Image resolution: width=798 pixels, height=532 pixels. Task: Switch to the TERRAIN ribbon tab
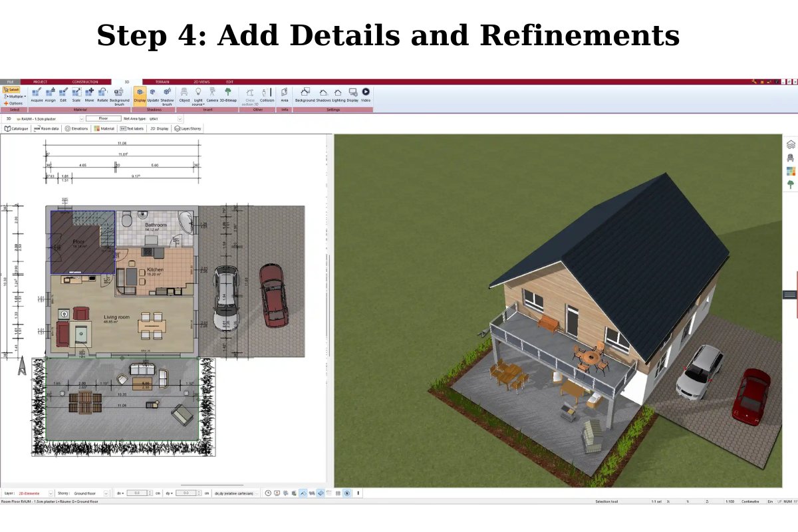[x=162, y=81]
